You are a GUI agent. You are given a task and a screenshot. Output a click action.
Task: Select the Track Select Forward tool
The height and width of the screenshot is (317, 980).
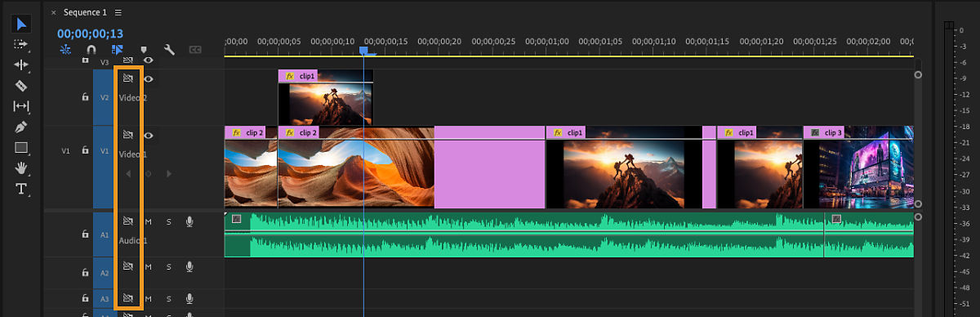(21, 44)
